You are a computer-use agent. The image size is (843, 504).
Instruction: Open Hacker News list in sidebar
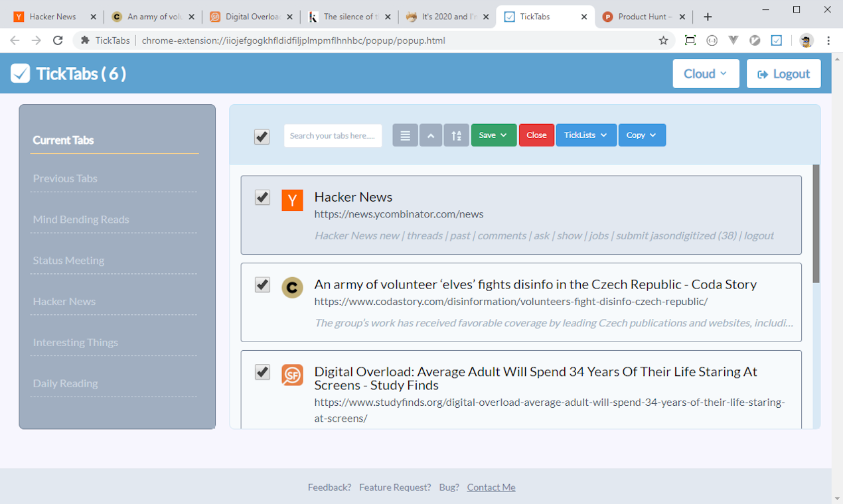click(x=64, y=301)
